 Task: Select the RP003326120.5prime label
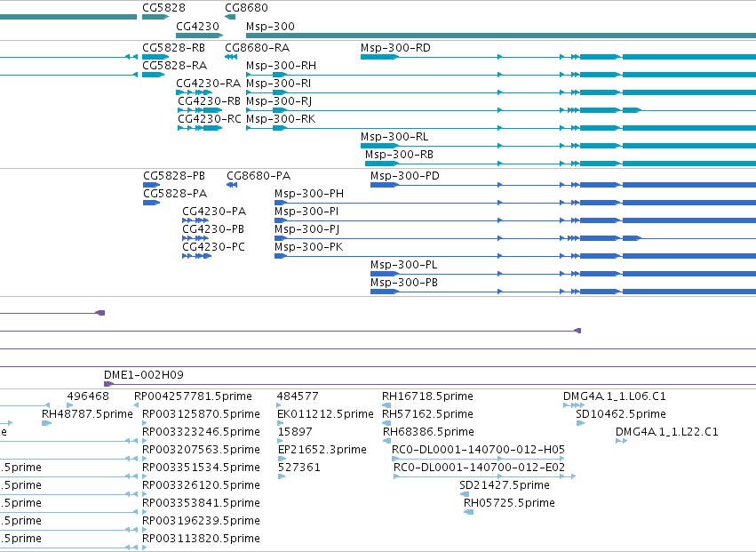click(201, 486)
